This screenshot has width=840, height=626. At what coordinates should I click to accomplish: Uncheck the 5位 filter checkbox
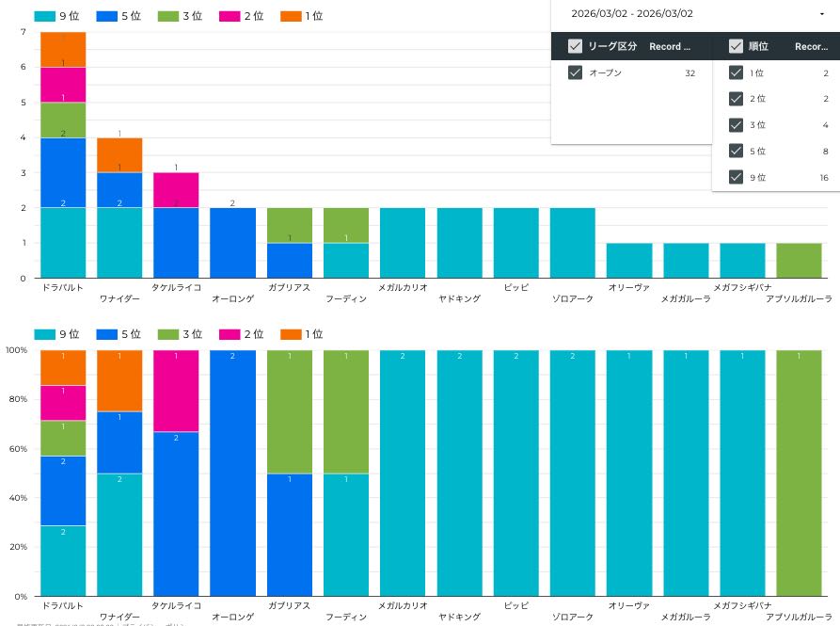tap(736, 151)
